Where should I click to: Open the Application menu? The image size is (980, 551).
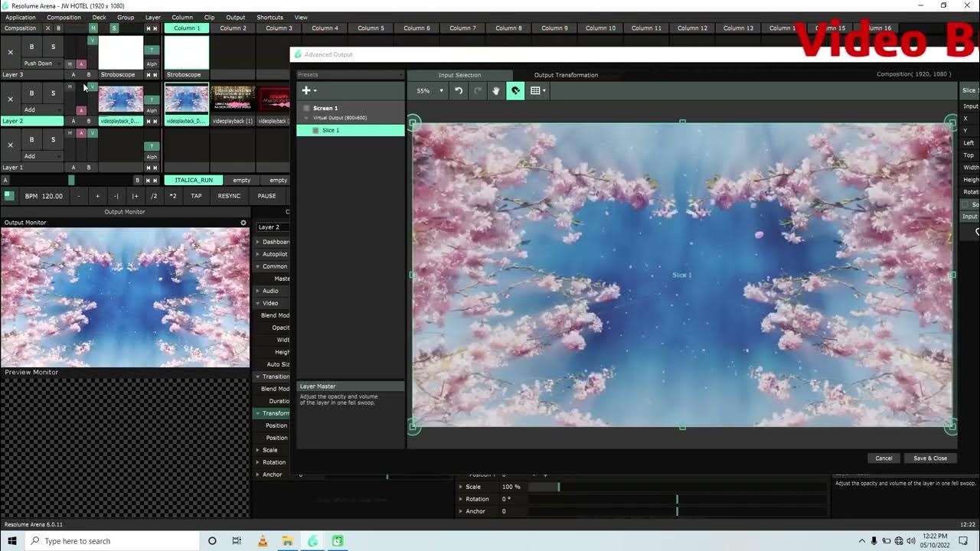tap(20, 17)
